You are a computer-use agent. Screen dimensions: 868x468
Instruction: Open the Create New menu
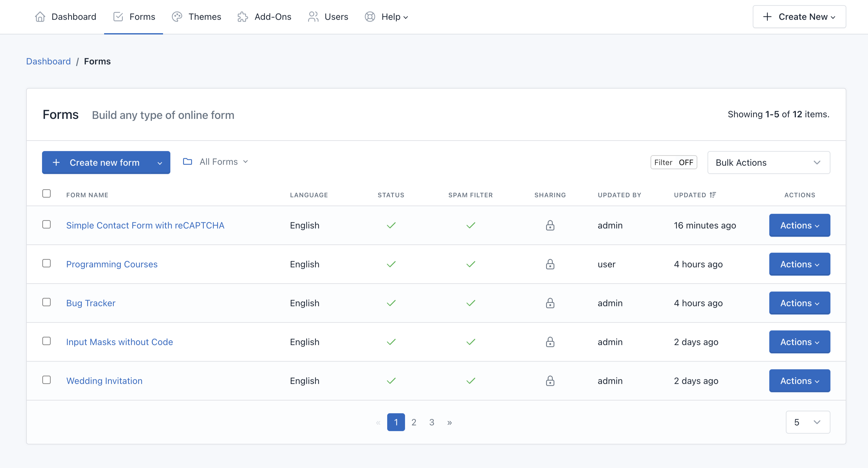[799, 17]
